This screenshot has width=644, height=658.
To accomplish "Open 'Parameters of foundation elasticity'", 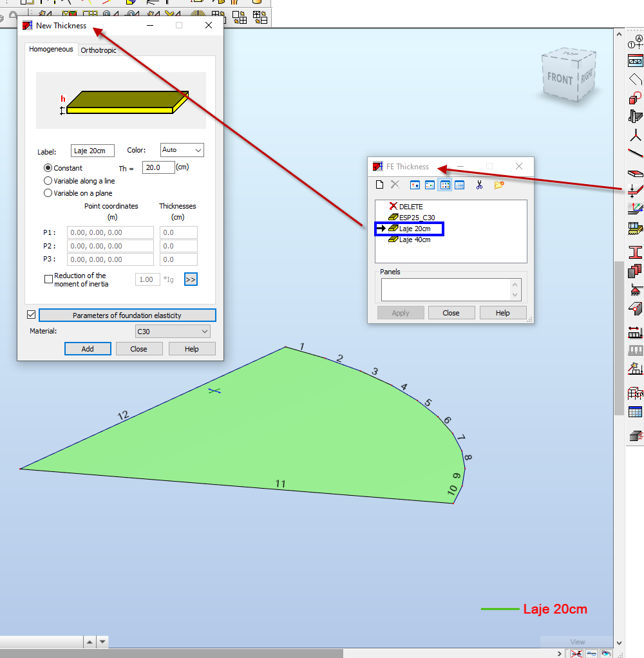I will tap(127, 315).
